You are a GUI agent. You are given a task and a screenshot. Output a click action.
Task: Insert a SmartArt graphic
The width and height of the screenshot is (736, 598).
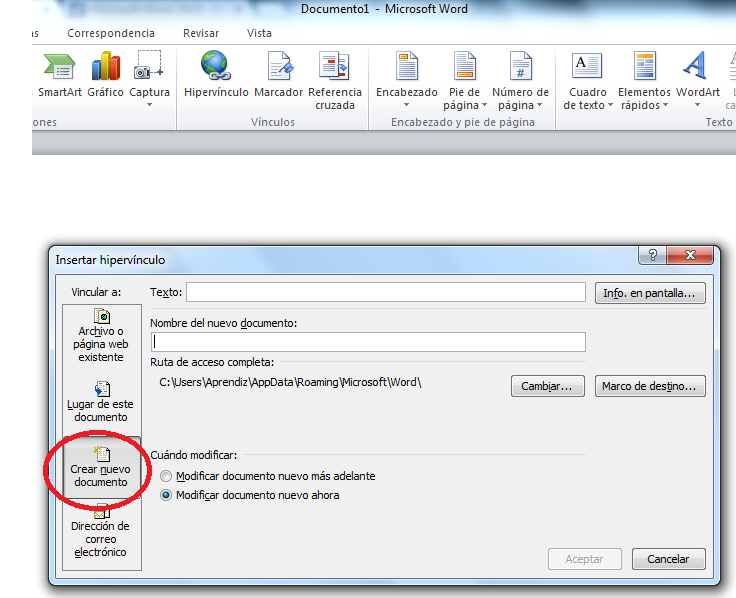[60, 75]
